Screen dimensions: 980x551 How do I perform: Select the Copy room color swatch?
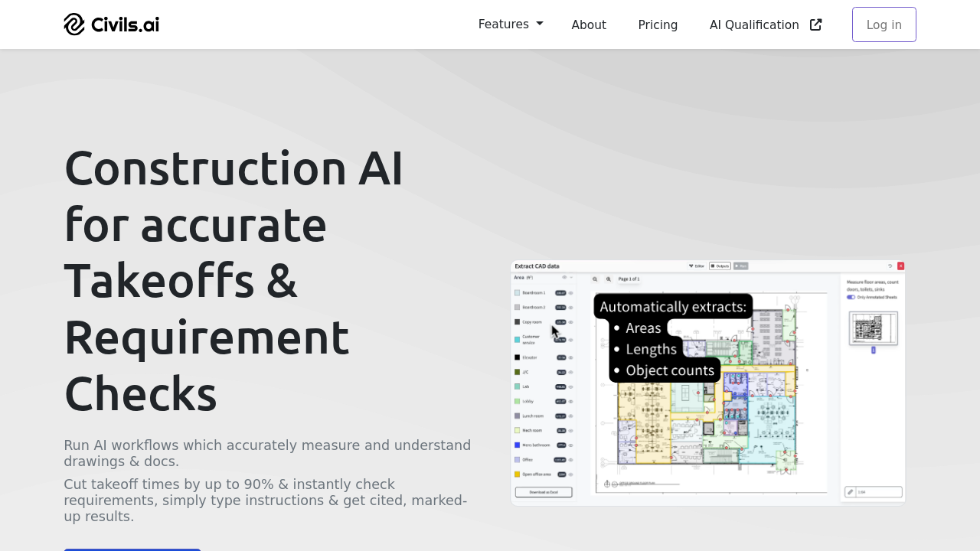click(x=517, y=321)
